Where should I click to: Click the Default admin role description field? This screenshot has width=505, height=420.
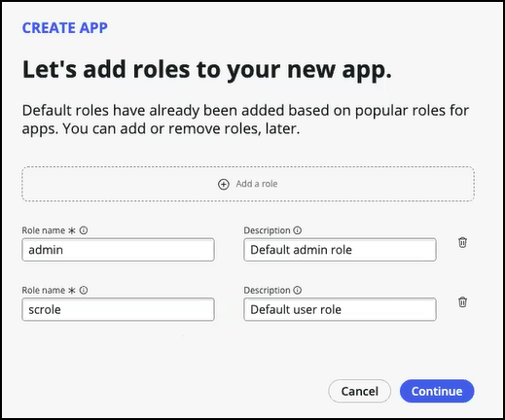point(340,250)
